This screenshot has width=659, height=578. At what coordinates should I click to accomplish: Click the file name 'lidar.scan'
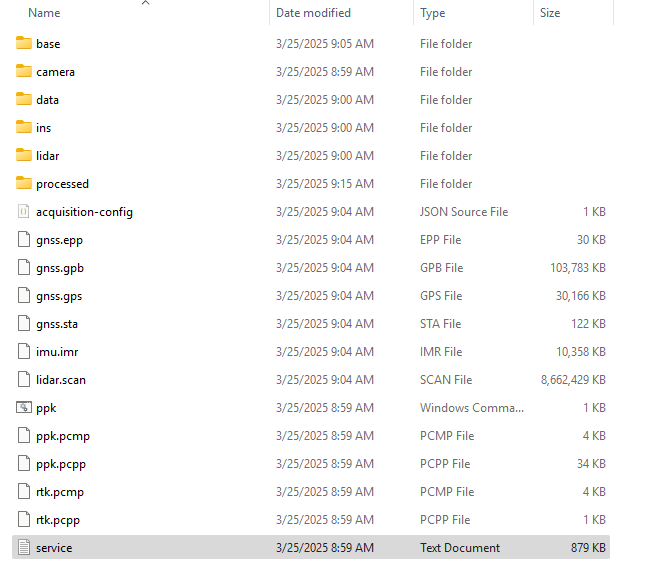pyautogui.click(x=61, y=380)
